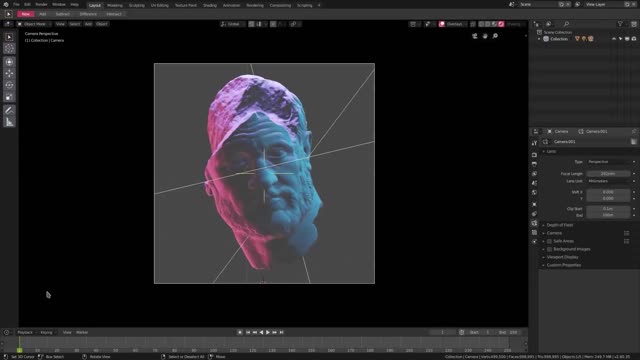Select the Cursor tool in left toolbar
640x360 pixels.
pos(9,49)
